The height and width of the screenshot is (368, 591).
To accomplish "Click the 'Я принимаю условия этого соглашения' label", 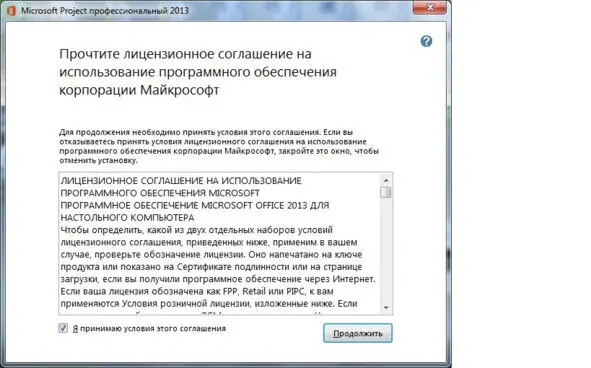I will click(x=149, y=328).
